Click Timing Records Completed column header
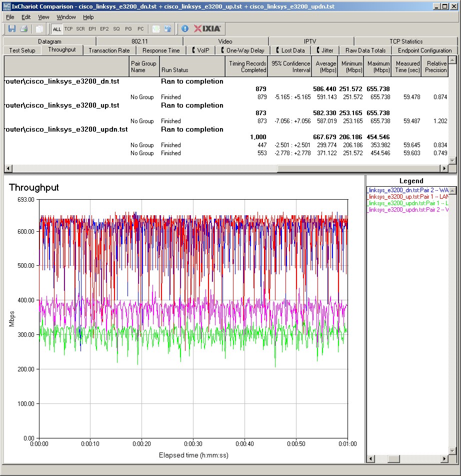Screen dimensions: 461x476 (246, 67)
